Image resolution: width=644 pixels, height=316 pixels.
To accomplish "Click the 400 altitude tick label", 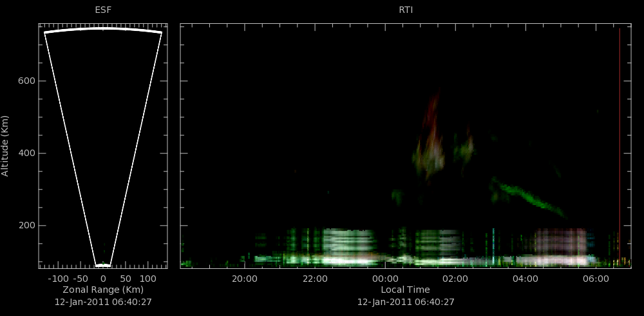I will click(26, 153).
